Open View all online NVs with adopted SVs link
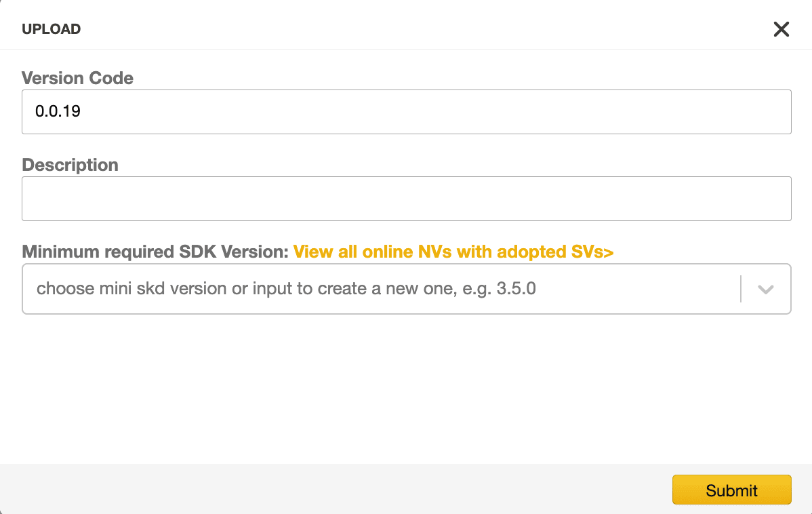This screenshot has width=812, height=514. click(453, 252)
